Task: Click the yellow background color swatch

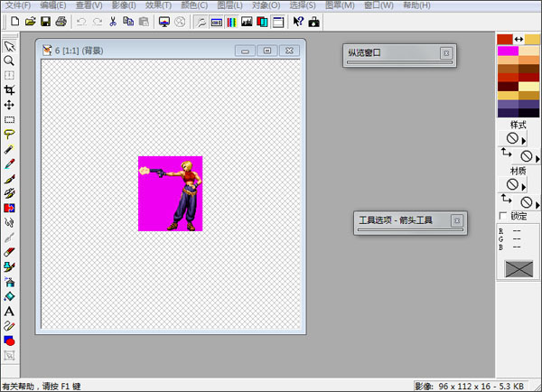Action: [532, 39]
